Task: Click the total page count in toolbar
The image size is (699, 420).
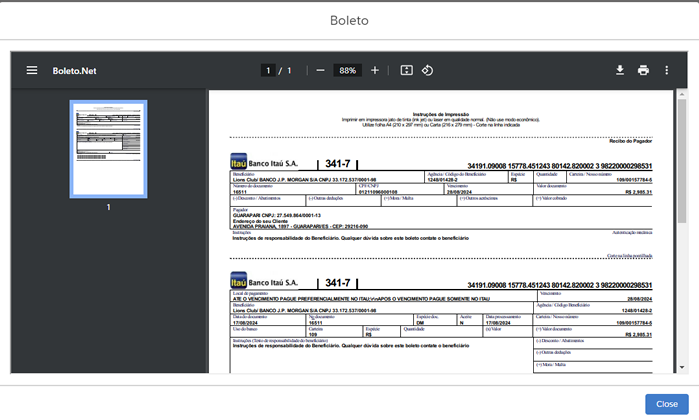Action: 290,71
